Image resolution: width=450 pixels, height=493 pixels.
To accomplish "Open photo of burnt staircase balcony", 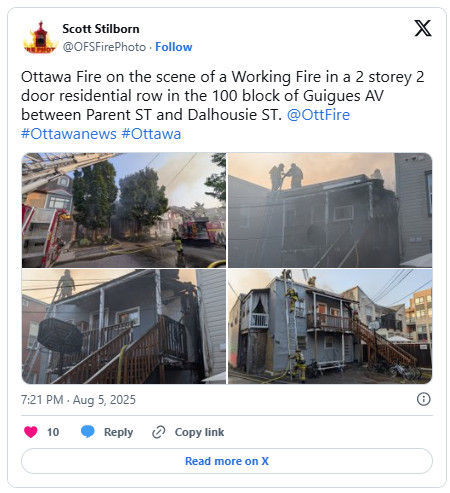I will click(124, 326).
